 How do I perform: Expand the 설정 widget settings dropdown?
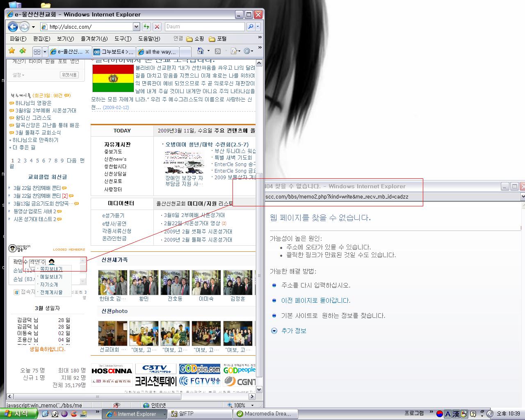(x=18, y=75)
